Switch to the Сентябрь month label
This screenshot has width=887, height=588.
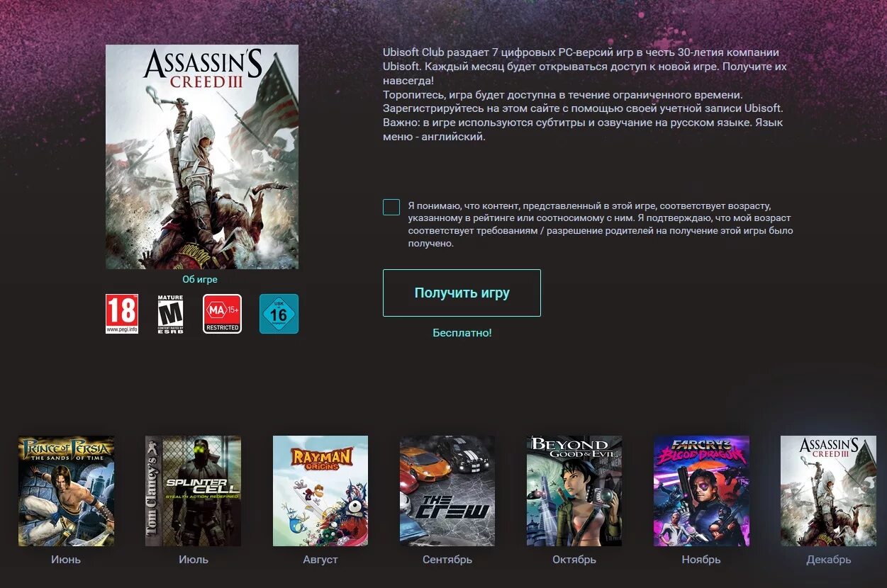pyautogui.click(x=447, y=560)
